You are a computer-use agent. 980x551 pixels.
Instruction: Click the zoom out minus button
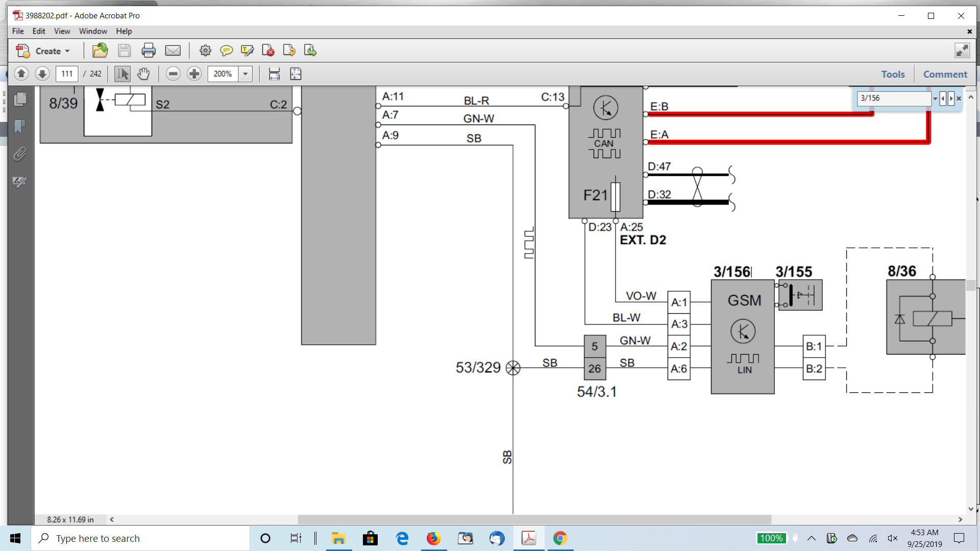(173, 74)
